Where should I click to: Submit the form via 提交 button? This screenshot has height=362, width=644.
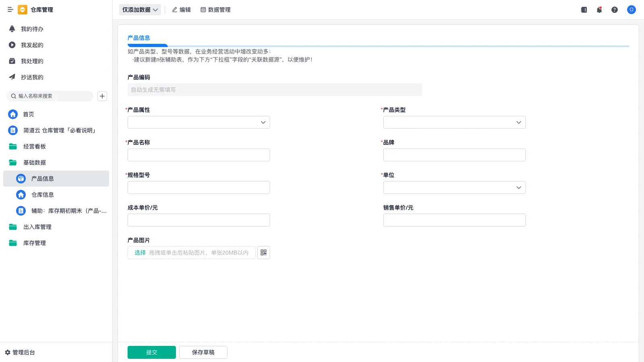151,352
